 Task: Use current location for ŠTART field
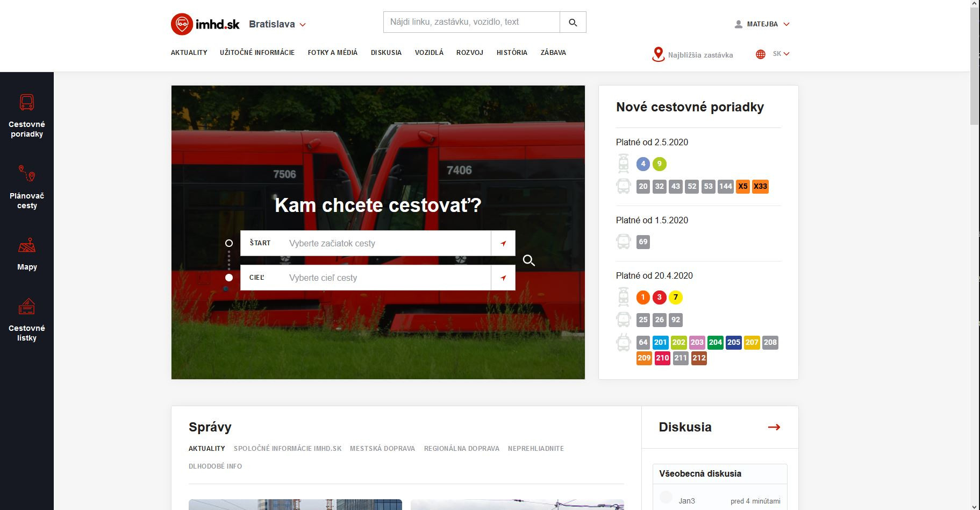[503, 243]
